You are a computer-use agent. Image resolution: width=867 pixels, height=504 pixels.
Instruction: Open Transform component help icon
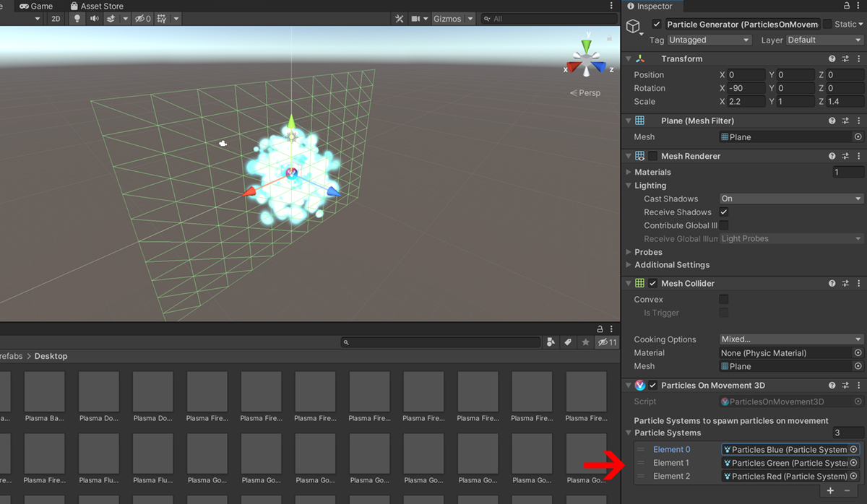tap(832, 59)
